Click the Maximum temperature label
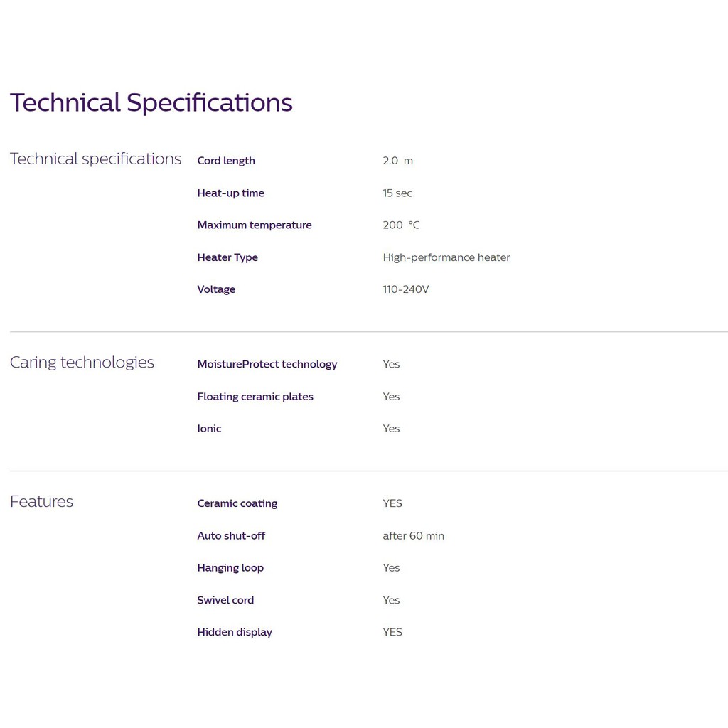 pyautogui.click(x=255, y=225)
